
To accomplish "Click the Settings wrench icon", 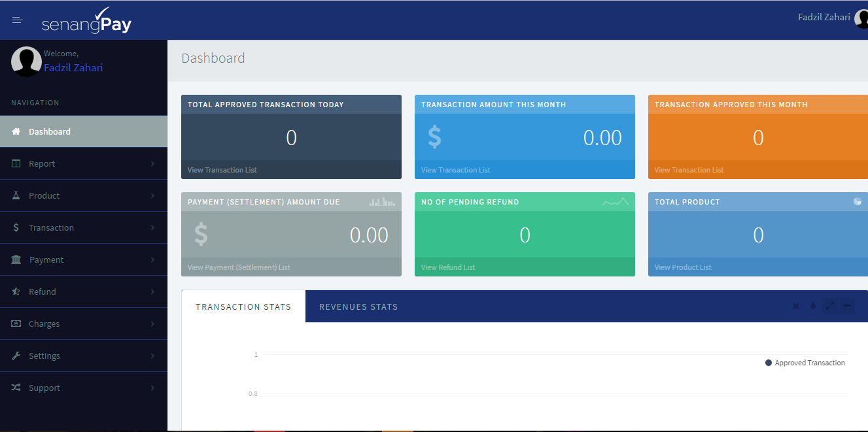I will pos(16,356).
